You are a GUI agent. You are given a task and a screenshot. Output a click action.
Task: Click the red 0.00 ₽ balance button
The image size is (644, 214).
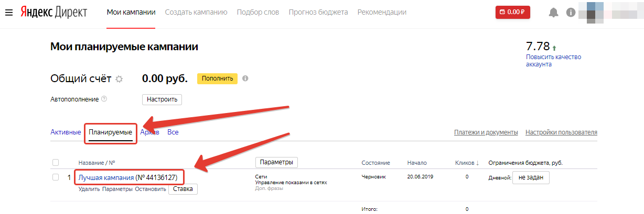(513, 12)
